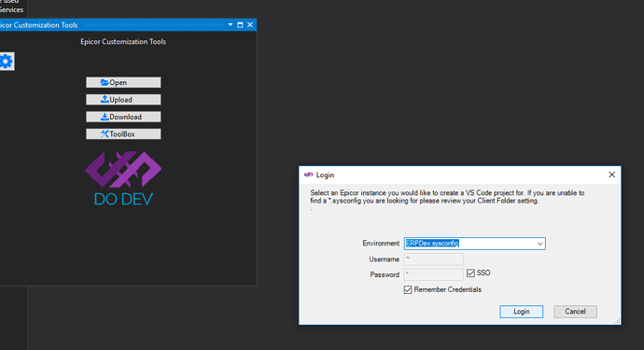Click the Download button
644x350 pixels.
123,117
